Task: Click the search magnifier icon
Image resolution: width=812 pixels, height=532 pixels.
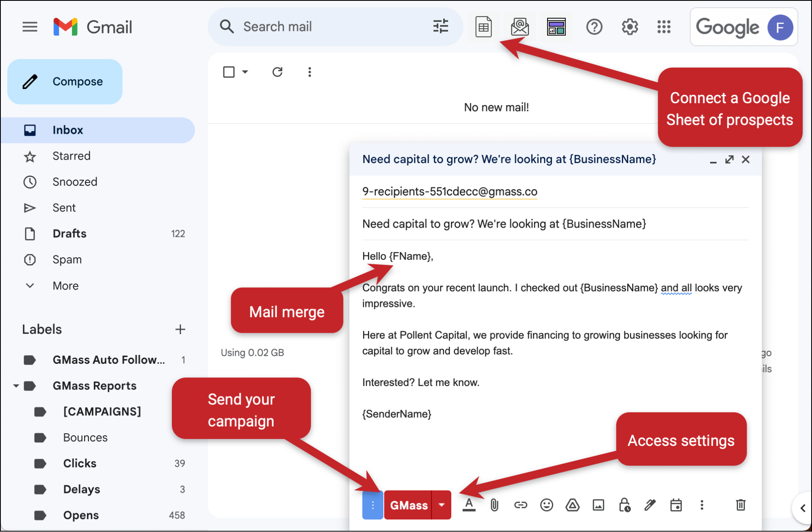Action: [x=227, y=27]
